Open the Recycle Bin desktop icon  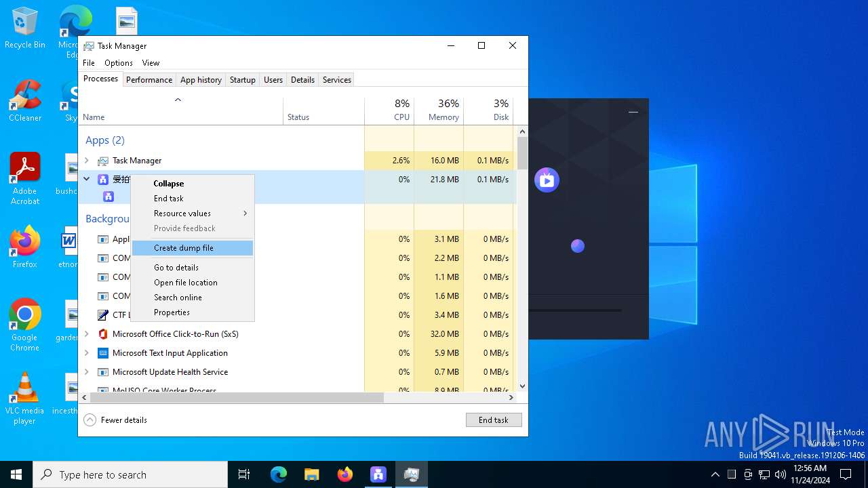pyautogui.click(x=25, y=28)
